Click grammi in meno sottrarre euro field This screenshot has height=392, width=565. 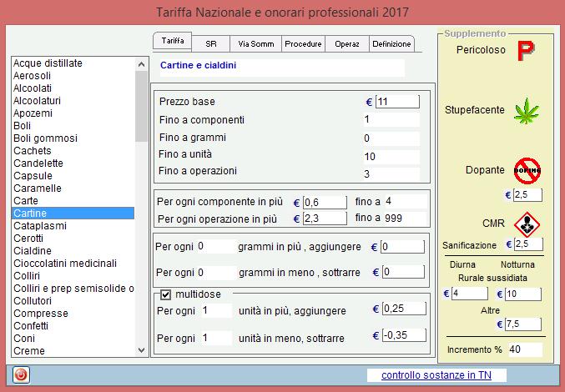click(404, 272)
